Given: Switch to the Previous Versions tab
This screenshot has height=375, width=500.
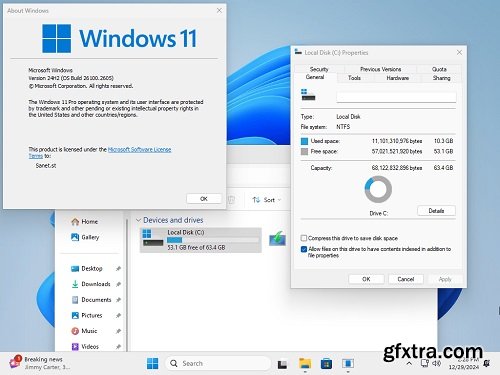Looking at the screenshot, I should click(380, 69).
